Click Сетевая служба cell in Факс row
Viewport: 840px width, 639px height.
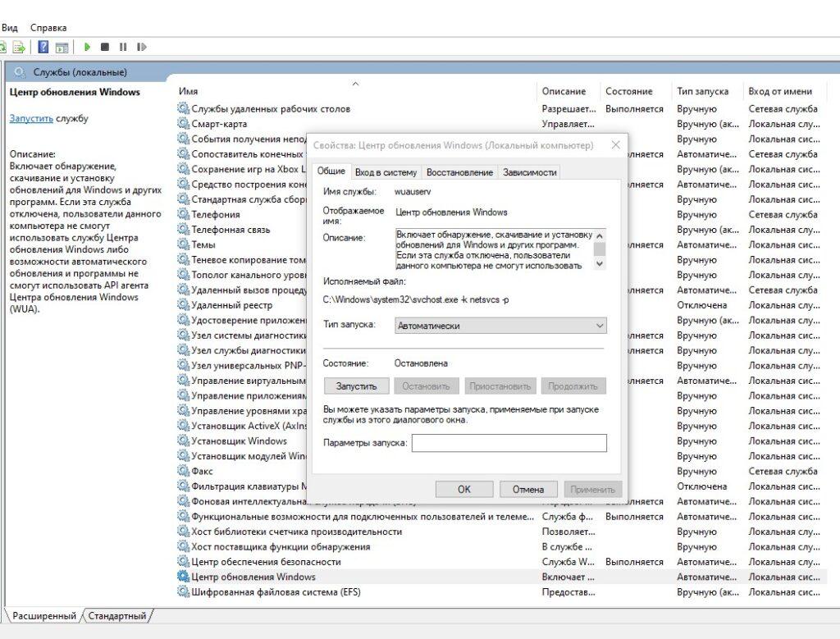(783, 472)
